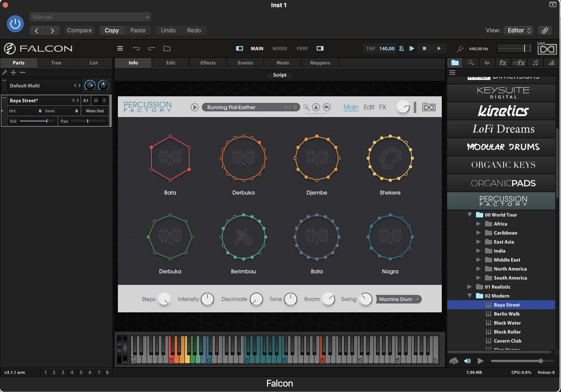The height and width of the screenshot is (392, 561).
Task: Click the open folder icon in toolbar
Action: [167, 48]
